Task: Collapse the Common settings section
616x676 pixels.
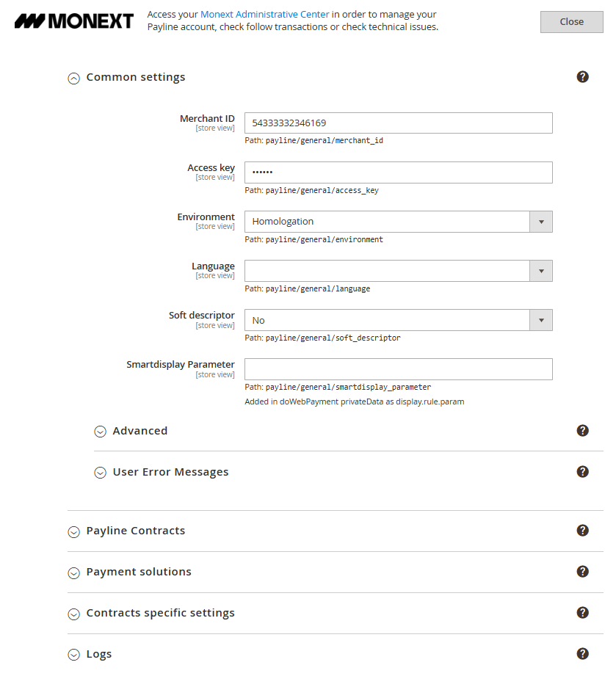Action: (135, 78)
